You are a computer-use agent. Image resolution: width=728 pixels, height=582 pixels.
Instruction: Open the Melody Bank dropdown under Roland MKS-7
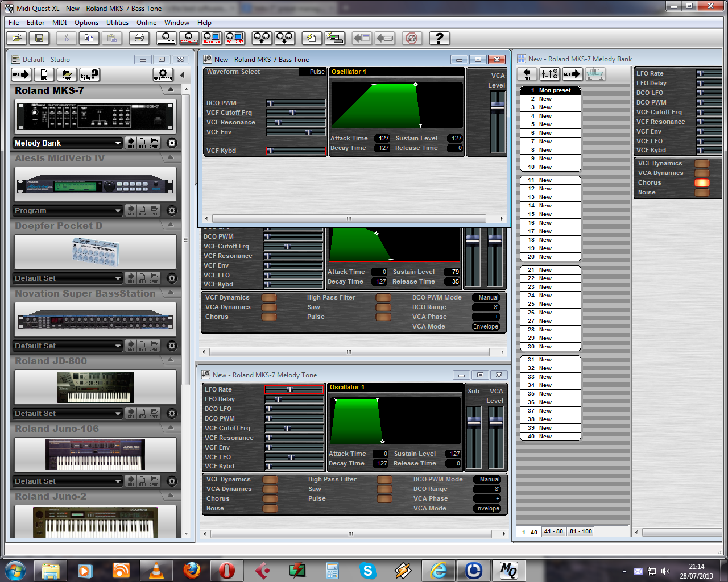68,143
